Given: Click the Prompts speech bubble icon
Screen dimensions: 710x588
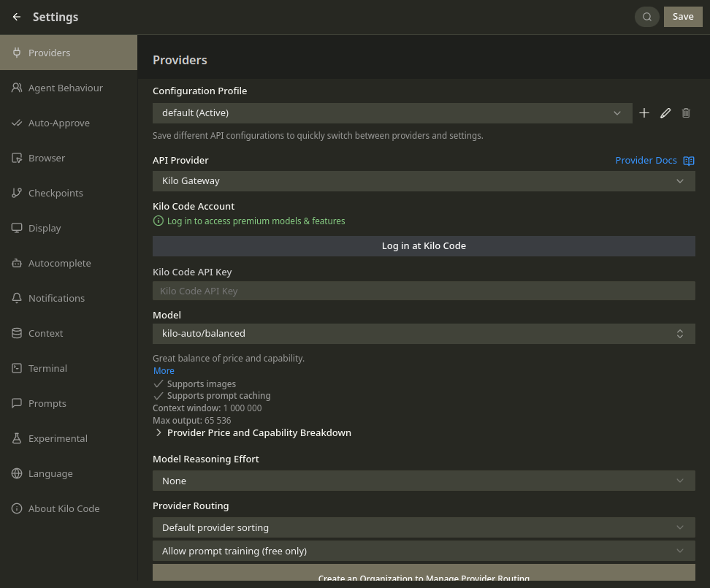Looking at the screenshot, I should point(17,403).
